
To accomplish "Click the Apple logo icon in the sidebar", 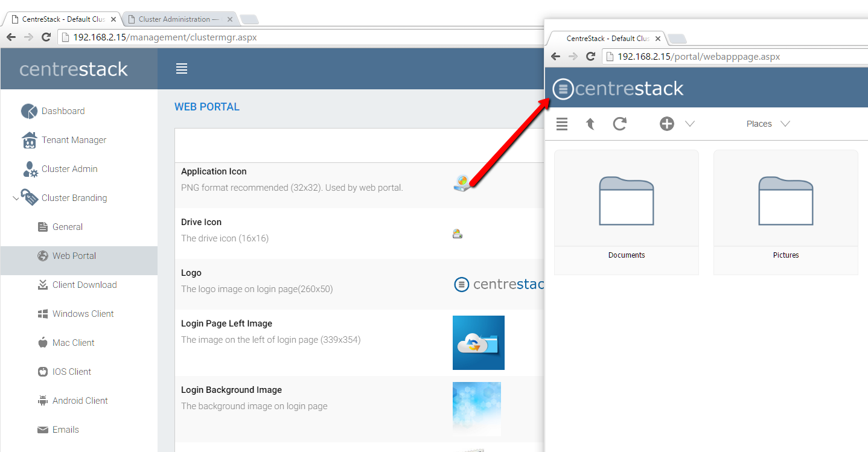I will tap(43, 342).
